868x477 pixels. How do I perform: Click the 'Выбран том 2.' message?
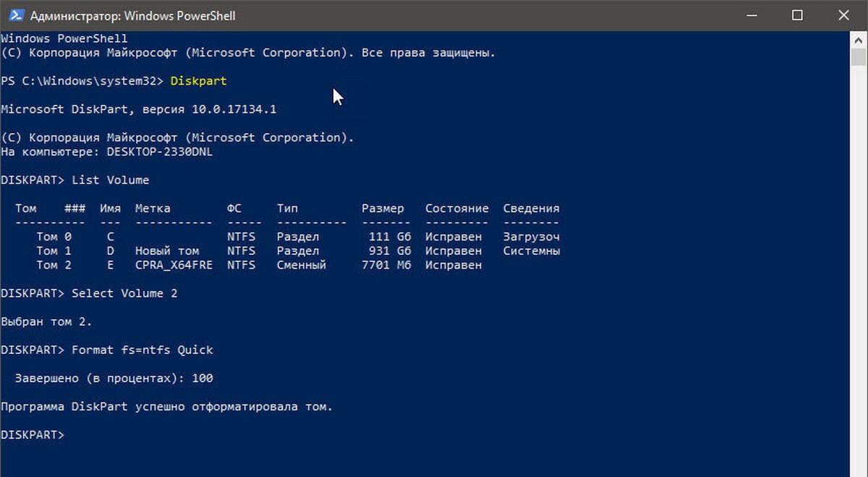46,321
